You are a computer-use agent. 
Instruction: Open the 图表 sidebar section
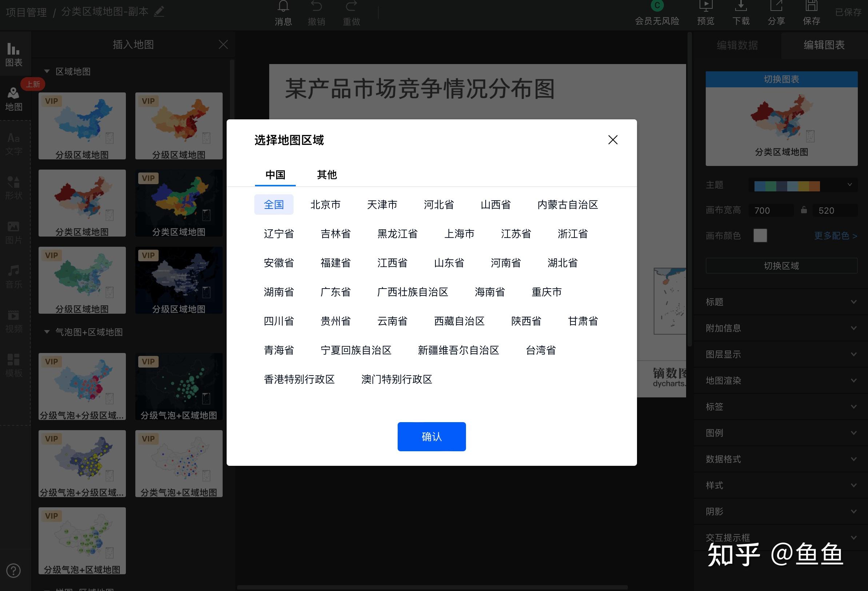(14, 54)
